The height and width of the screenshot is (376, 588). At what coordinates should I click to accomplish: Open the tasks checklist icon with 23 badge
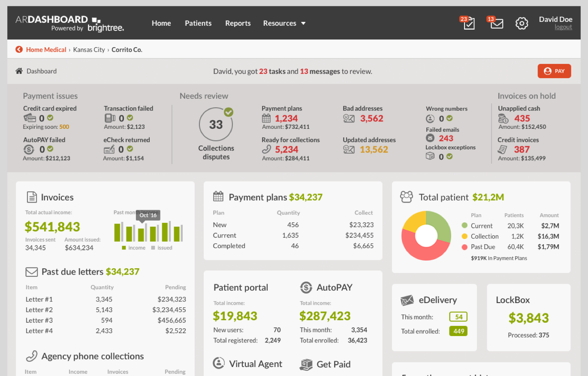point(469,24)
